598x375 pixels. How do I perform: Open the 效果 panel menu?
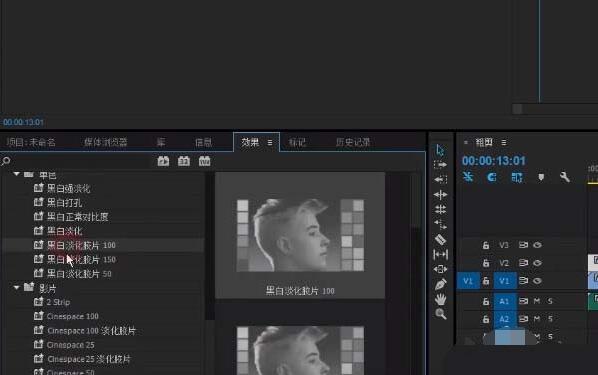point(270,143)
